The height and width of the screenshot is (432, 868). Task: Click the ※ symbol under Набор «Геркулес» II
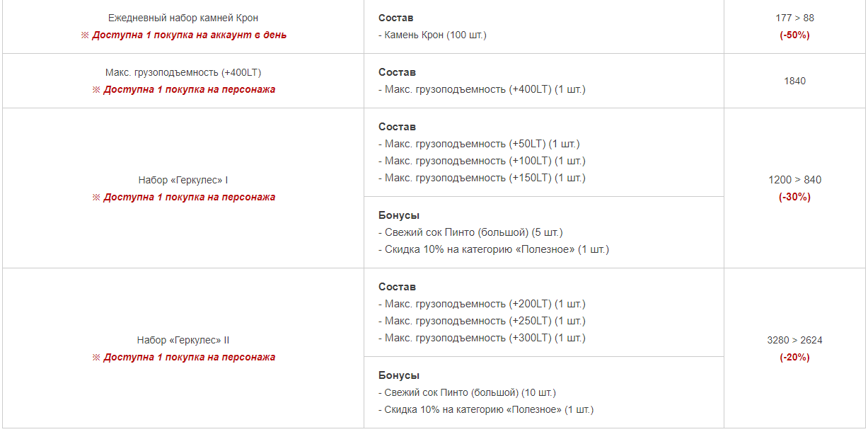click(96, 358)
